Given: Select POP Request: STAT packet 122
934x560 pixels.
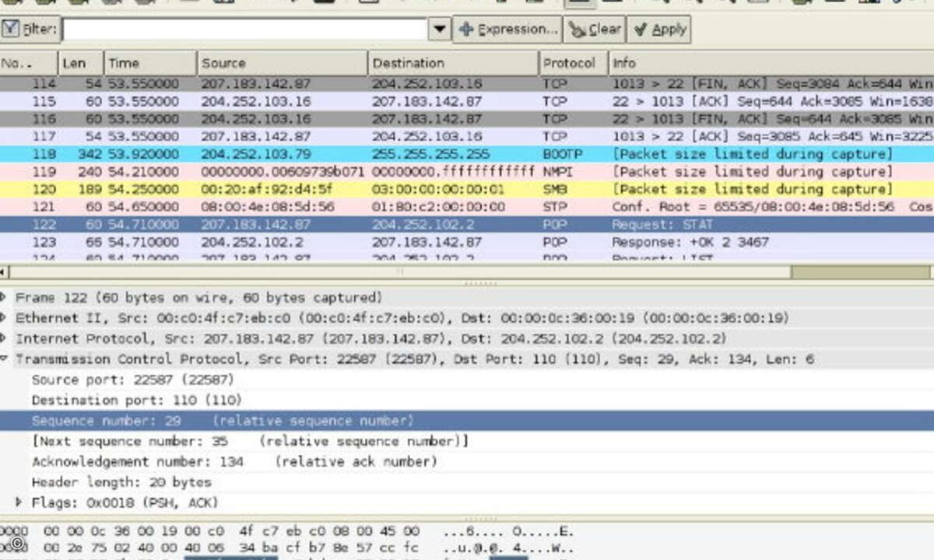Looking at the screenshot, I should tap(467, 224).
